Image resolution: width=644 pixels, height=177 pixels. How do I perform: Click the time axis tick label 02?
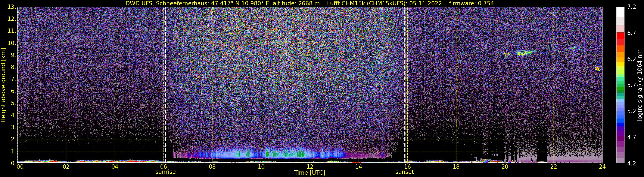[x=66, y=167]
